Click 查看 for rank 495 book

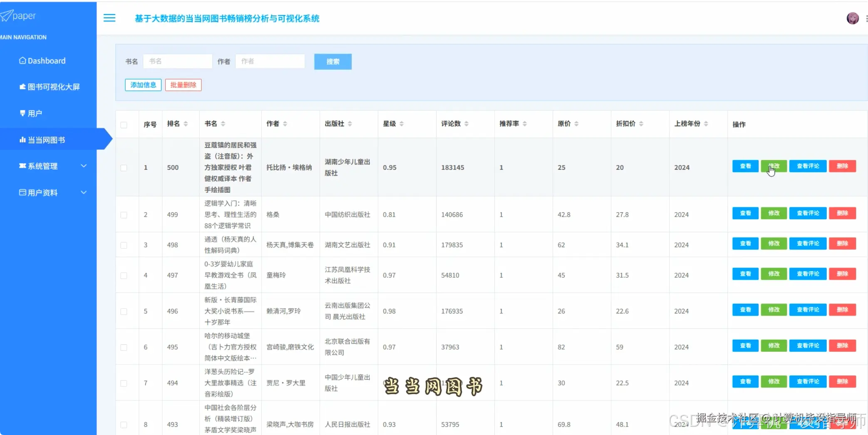pos(745,346)
